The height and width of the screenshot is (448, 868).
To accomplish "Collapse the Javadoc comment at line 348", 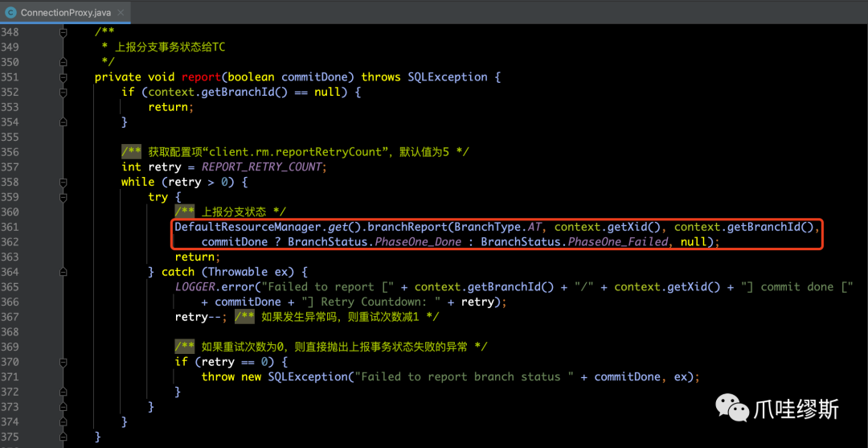I will [63, 33].
